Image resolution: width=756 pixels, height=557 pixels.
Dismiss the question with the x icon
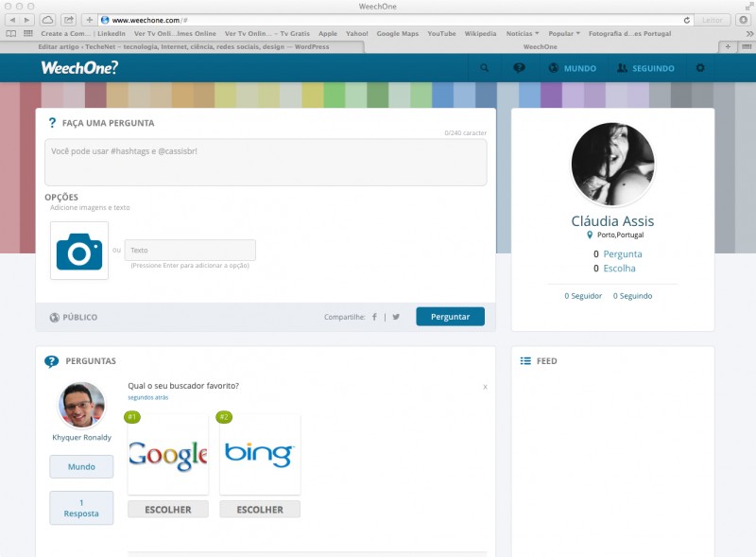(485, 387)
